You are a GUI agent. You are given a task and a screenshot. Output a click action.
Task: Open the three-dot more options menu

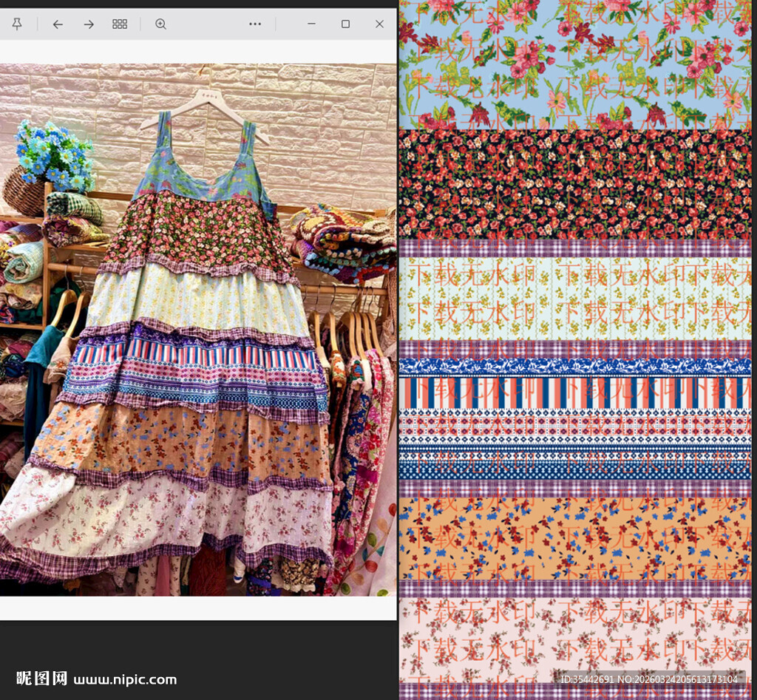255,24
